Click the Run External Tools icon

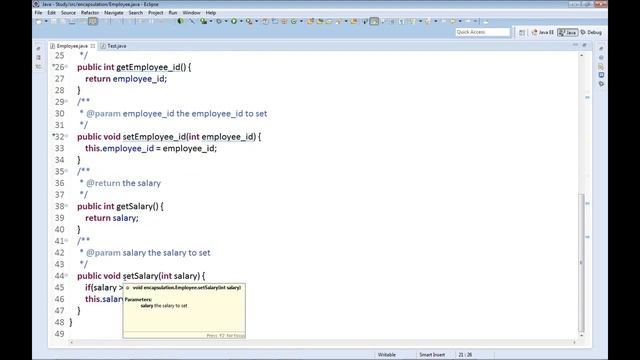pyautogui.click(x=249, y=21)
